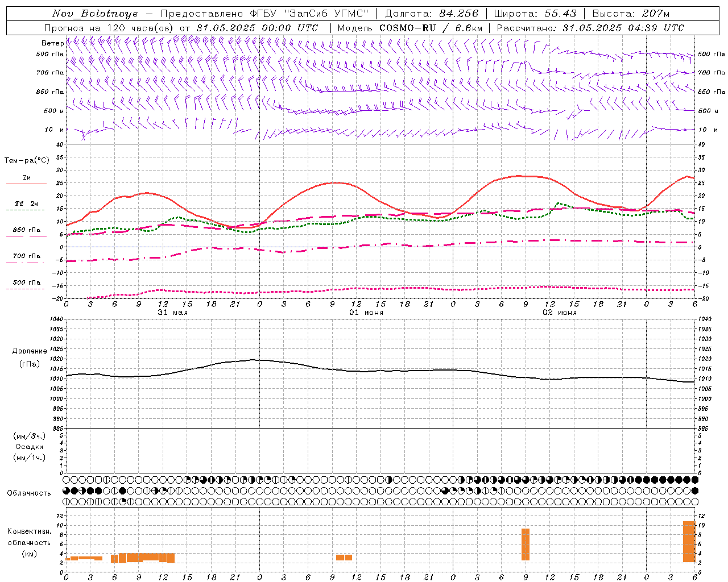Image resolution: width=728 pixels, height=582 pixels.
Task: Click the tall orange bar at chart end
Action: click(689, 542)
